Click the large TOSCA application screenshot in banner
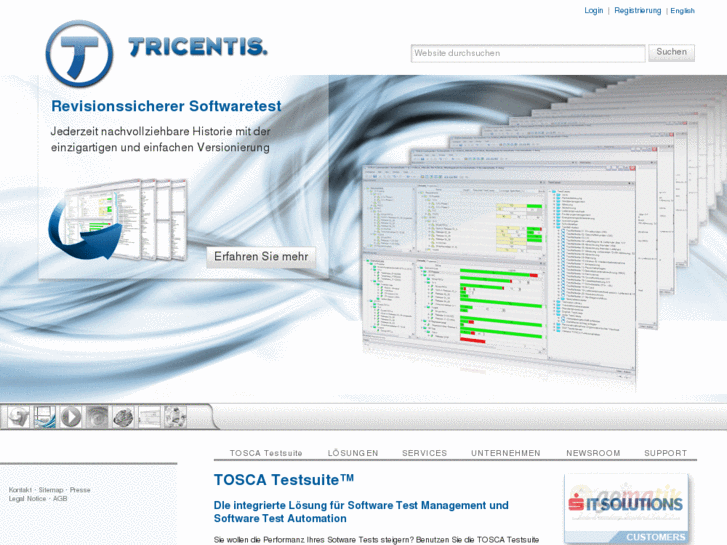The image size is (727, 545). pyautogui.click(x=498, y=267)
